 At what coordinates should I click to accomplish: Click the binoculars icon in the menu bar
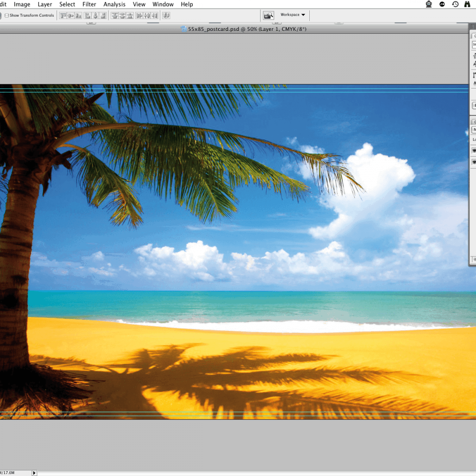(467, 4)
